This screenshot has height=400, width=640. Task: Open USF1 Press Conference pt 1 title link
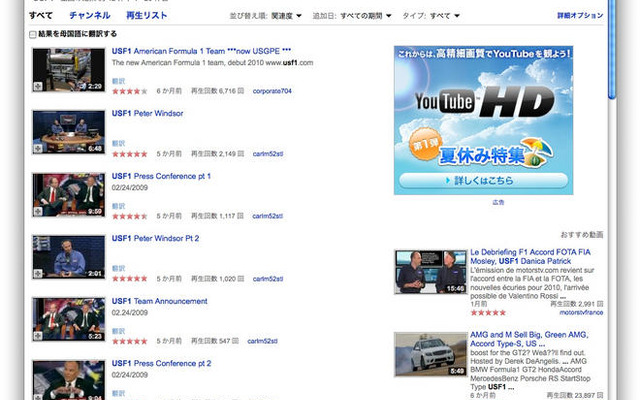(x=161, y=176)
